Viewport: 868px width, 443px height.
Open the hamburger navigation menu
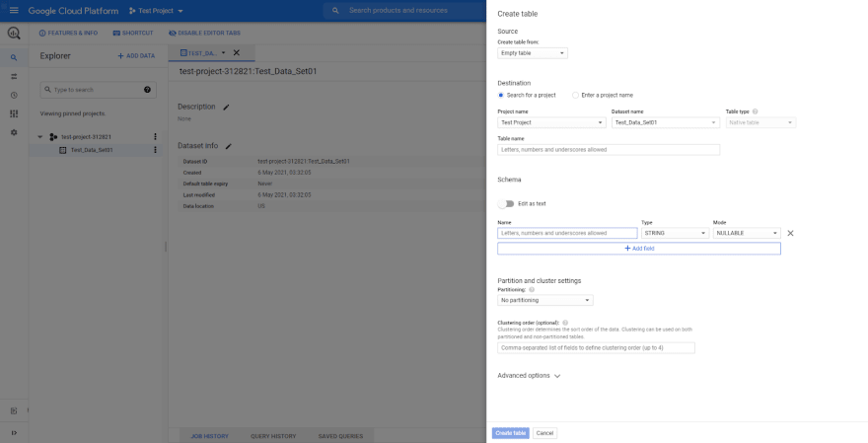click(x=14, y=11)
